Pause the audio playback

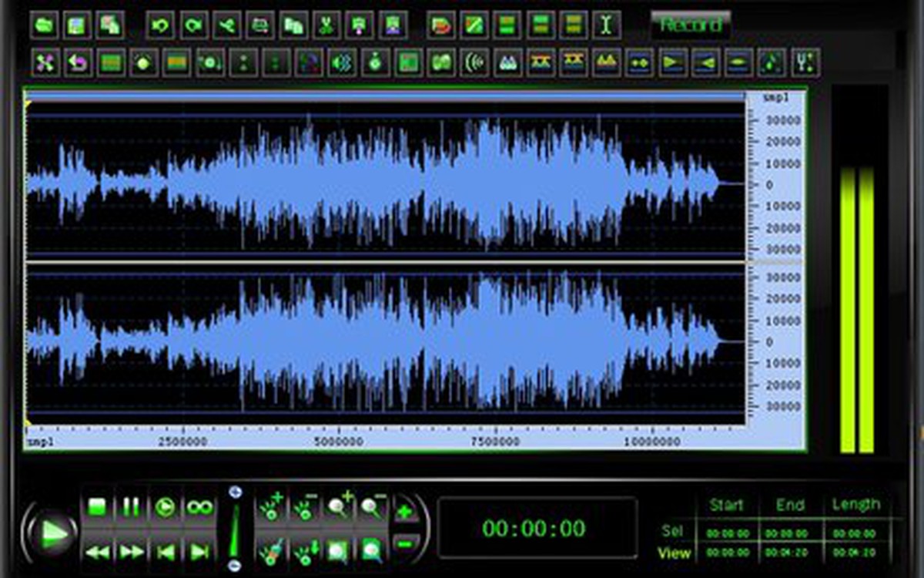click(x=131, y=506)
